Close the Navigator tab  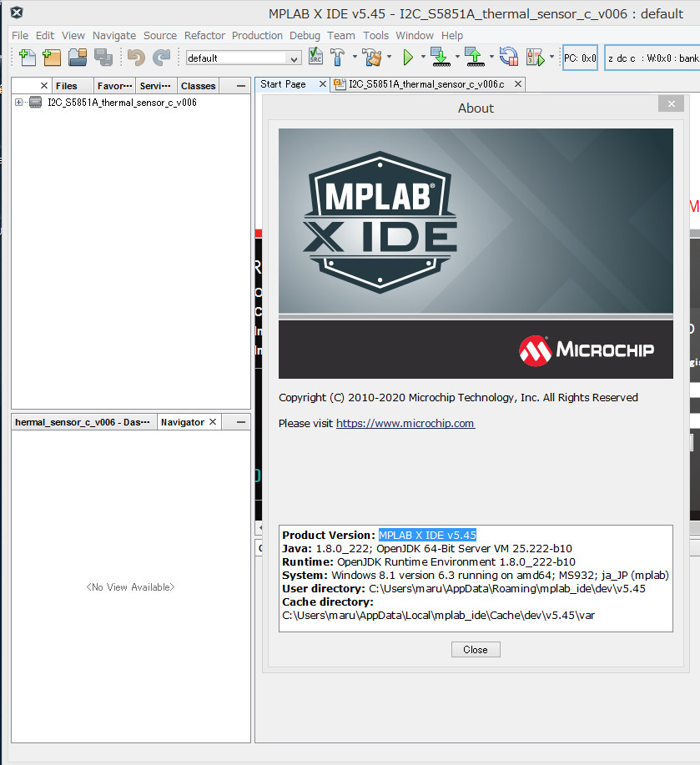pos(213,422)
